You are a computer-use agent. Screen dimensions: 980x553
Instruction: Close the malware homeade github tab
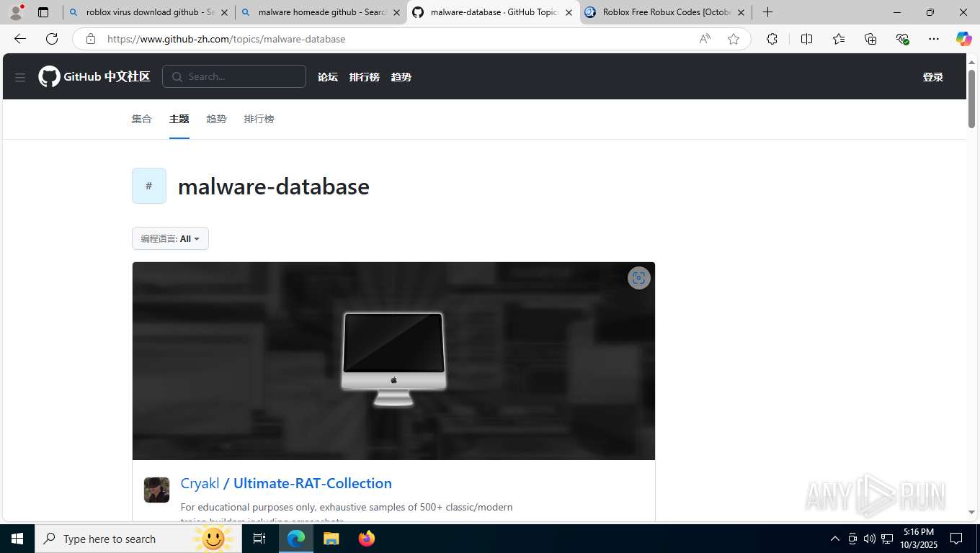(396, 12)
